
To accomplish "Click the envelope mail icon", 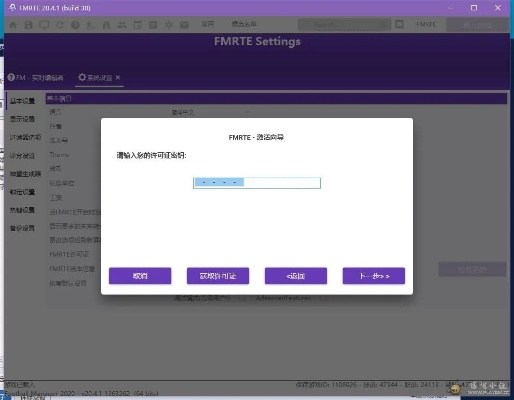I will [184, 25].
